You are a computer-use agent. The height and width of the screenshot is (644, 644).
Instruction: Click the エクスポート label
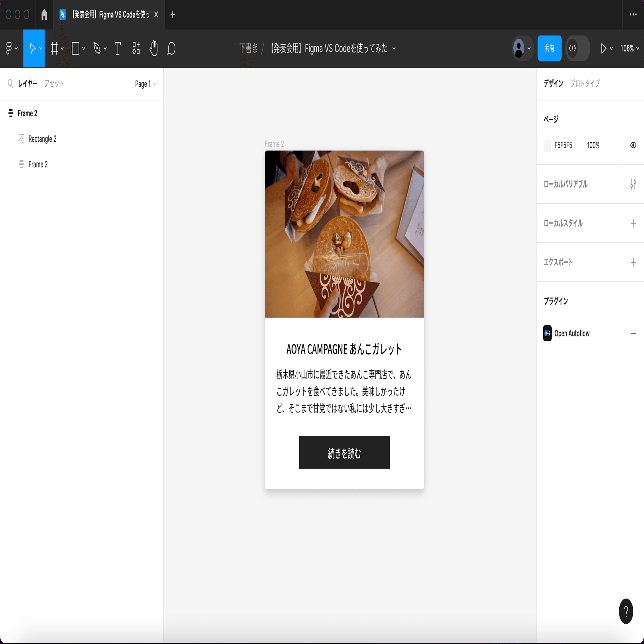[558, 262]
